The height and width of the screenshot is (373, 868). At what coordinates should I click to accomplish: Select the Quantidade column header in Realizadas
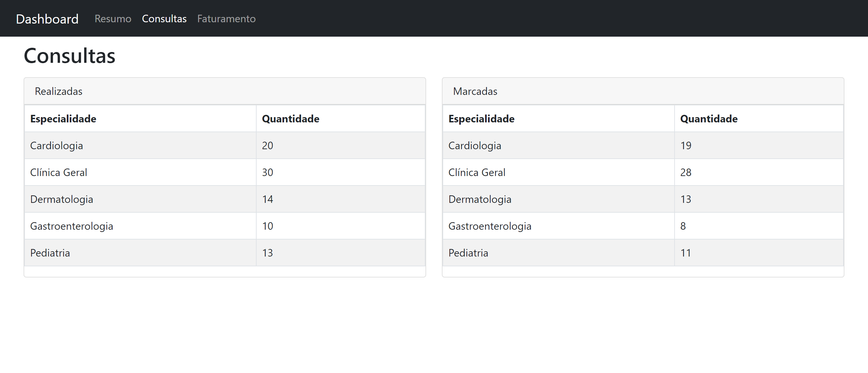(x=290, y=118)
